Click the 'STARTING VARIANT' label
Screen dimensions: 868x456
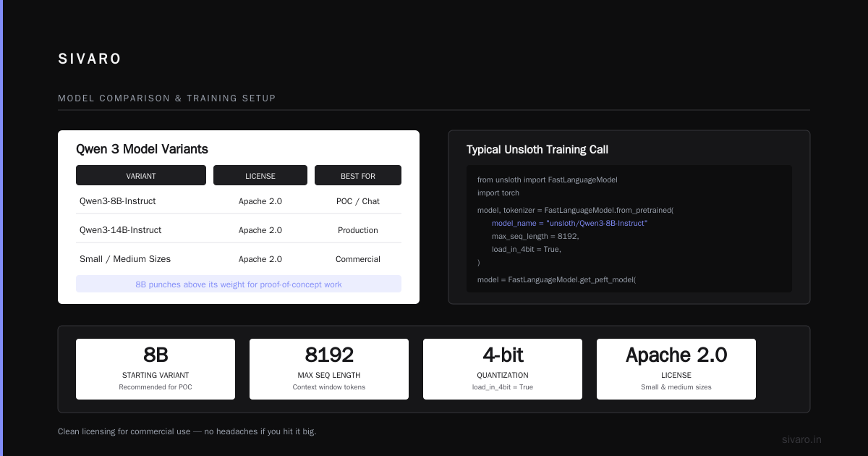[x=156, y=375]
